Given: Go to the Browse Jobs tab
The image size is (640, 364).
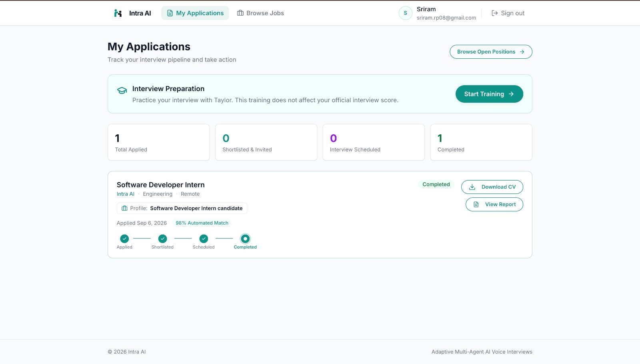Looking at the screenshot, I should pos(260,13).
